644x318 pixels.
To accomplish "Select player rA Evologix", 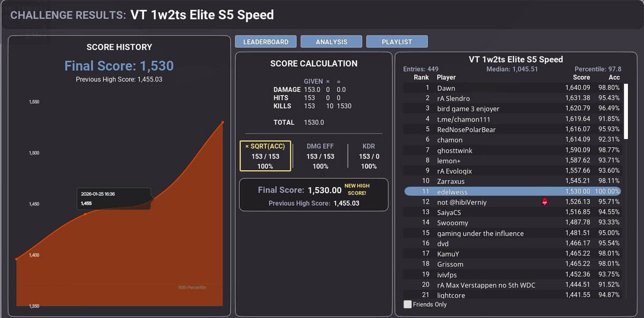I will point(513,171).
